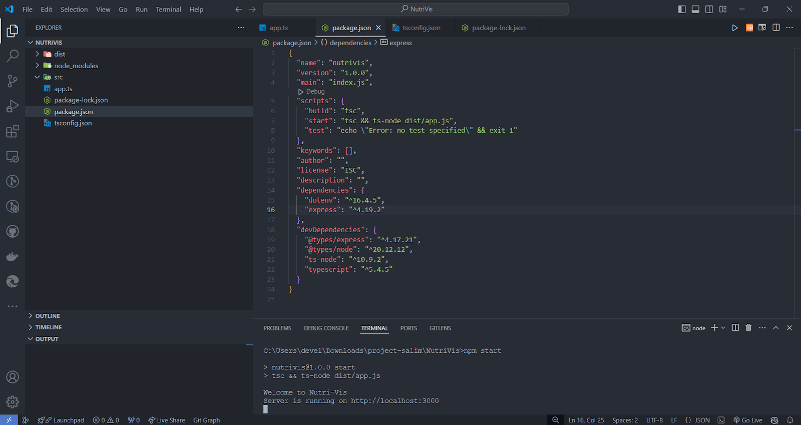Viewport: 802px width, 426px height.
Task: Click the zoom magnifier in status bar
Action: coord(555,420)
